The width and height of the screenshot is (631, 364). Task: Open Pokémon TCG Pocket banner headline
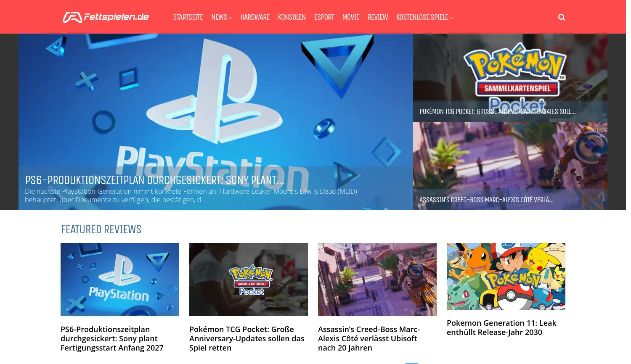pos(497,111)
